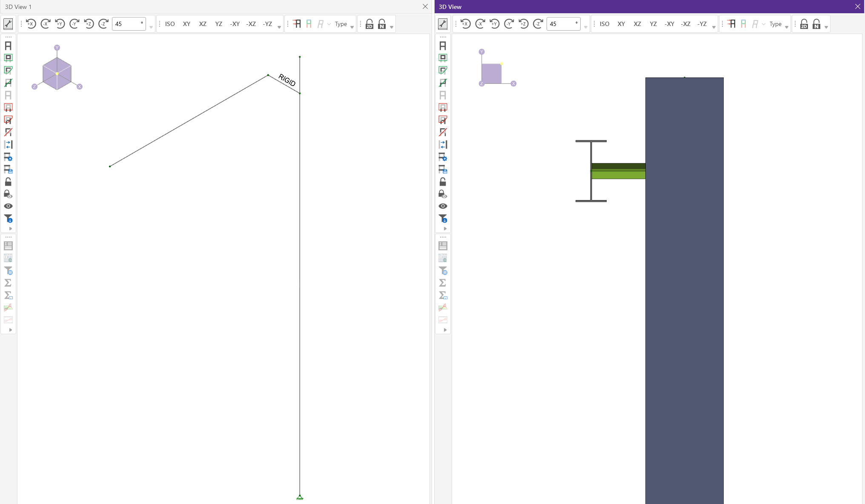The width and height of the screenshot is (865, 504).
Task: Toggle eye visibility icon in right 3D View sidebar
Action: click(443, 206)
